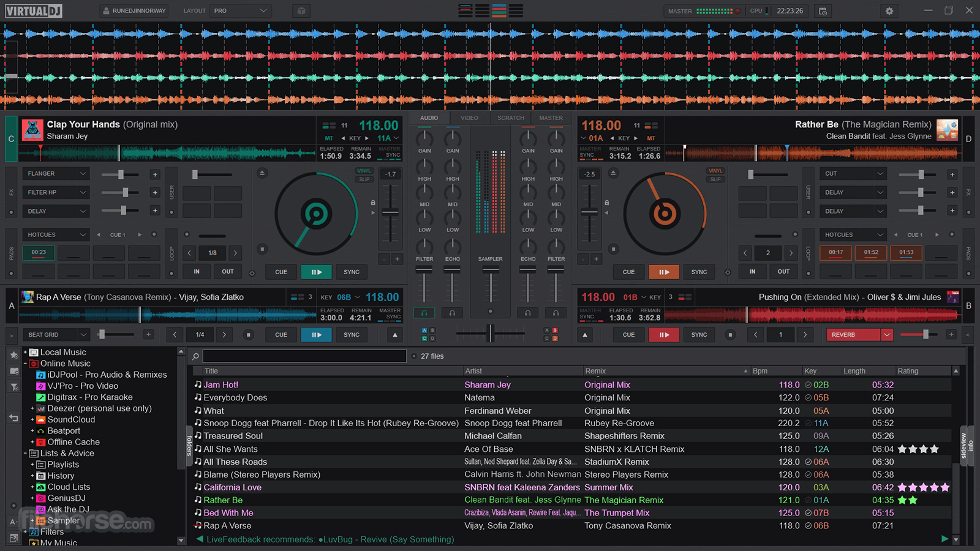Open the FLANGER effect dropdown
Viewport: 980px width, 551px height.
pos(56,174)
